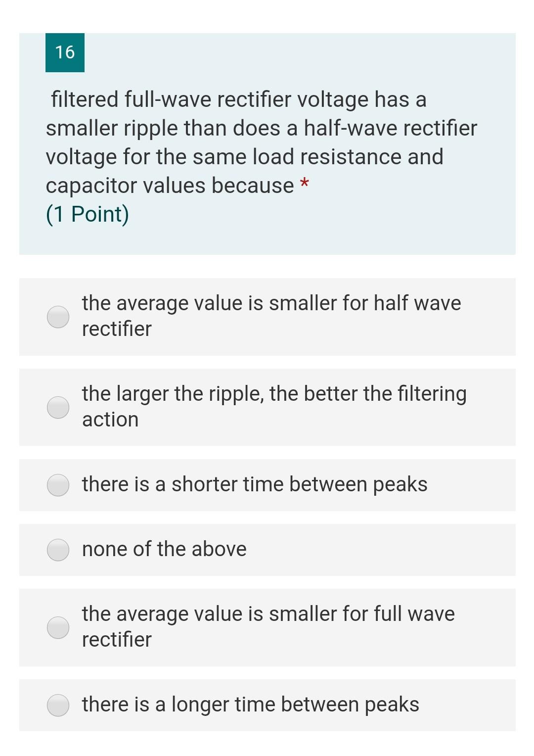
Task: Click the first answer option text
Action: point(271,315)
